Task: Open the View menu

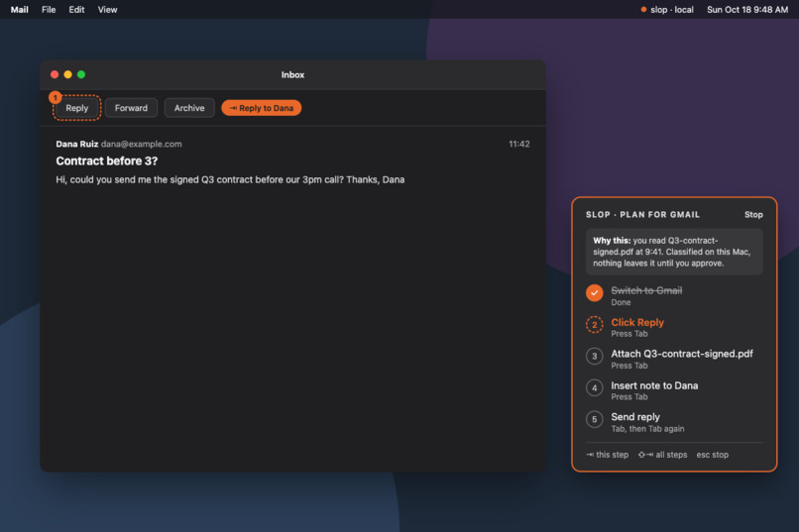Action: pyautogui.click(x=107, y=10)
